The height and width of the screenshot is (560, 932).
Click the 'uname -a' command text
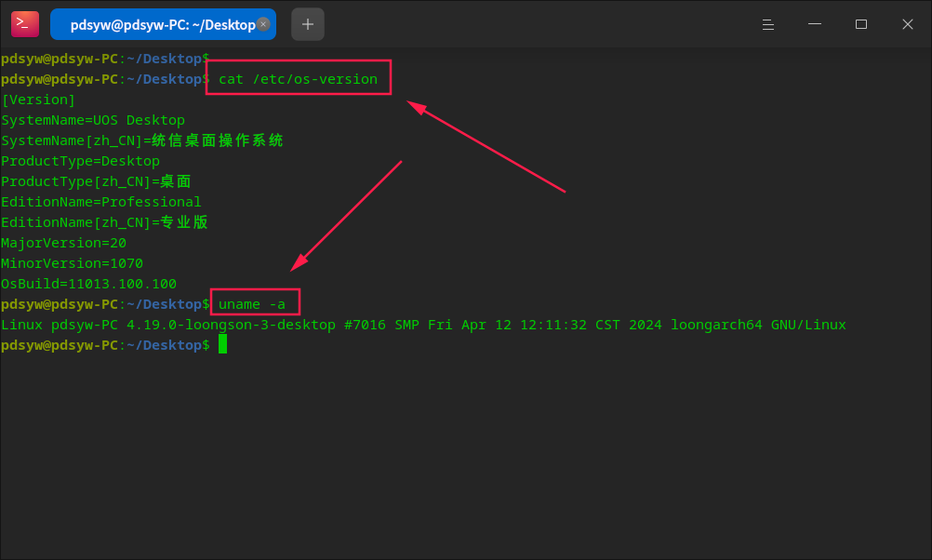pyautogui.click(x=252, y=304)
